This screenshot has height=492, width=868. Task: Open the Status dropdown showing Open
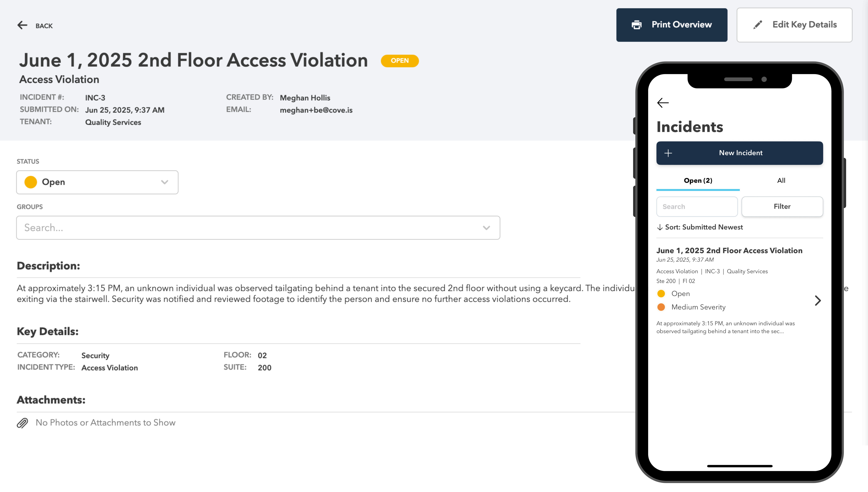pyautogui.click(x=97, y=182)
